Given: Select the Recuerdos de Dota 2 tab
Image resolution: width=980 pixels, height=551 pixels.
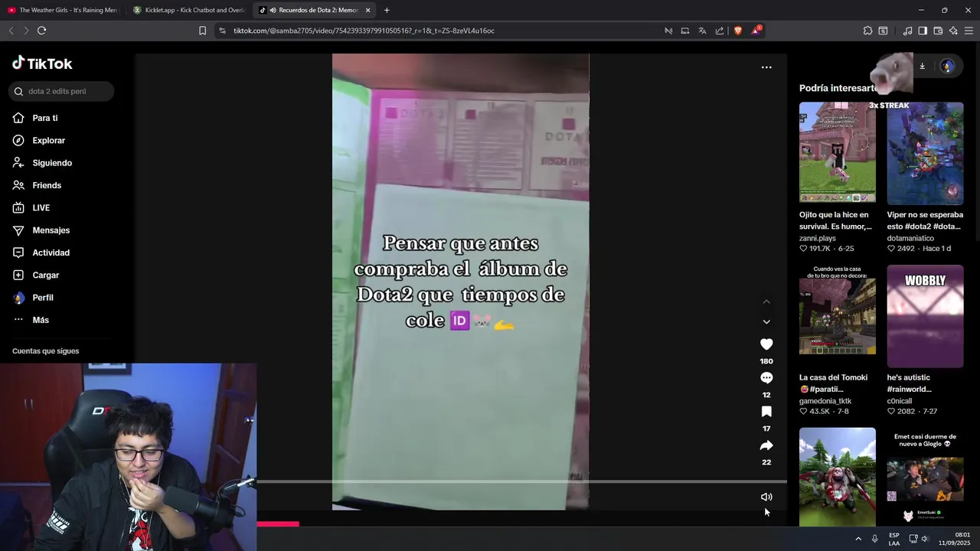Looking at the screenshot, I should click(x=314, y=10).
